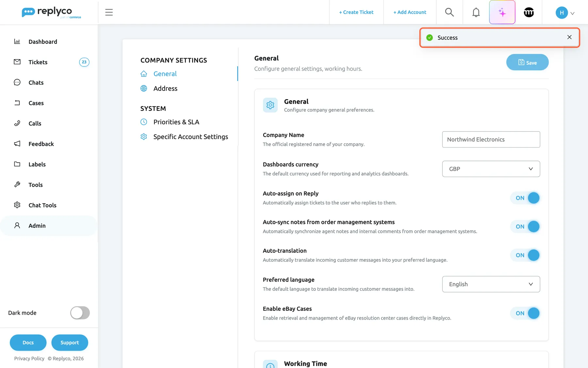
Task: Save the general settings
Action: pos(527,62)
